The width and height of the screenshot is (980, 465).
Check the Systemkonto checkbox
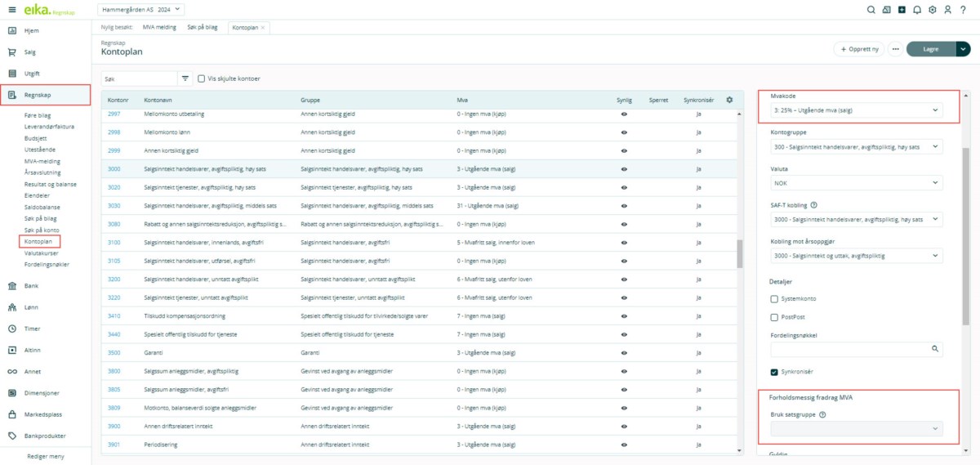point(774,298)
